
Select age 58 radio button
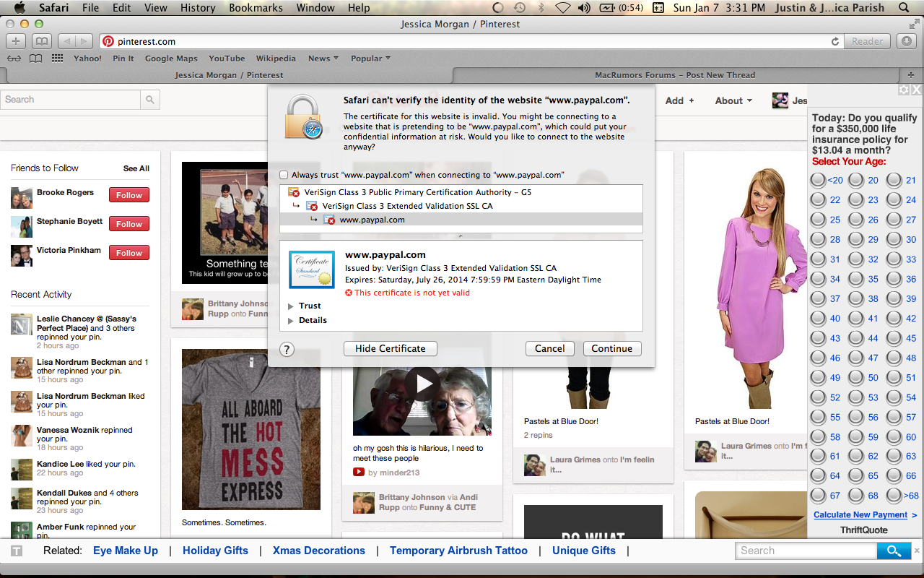pos(818,436)
